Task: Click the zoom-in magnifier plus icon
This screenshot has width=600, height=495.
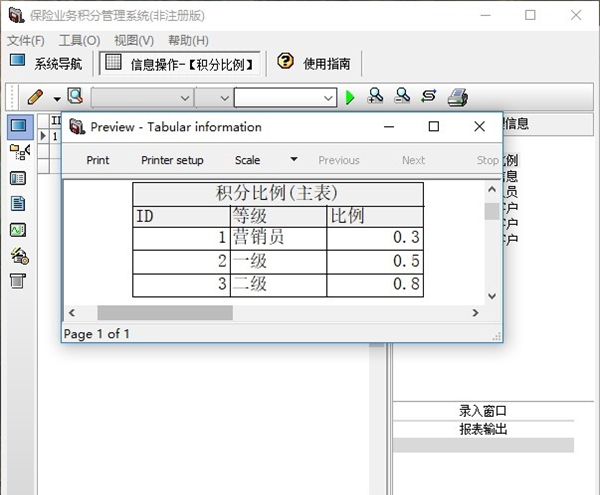Action: 375,96
